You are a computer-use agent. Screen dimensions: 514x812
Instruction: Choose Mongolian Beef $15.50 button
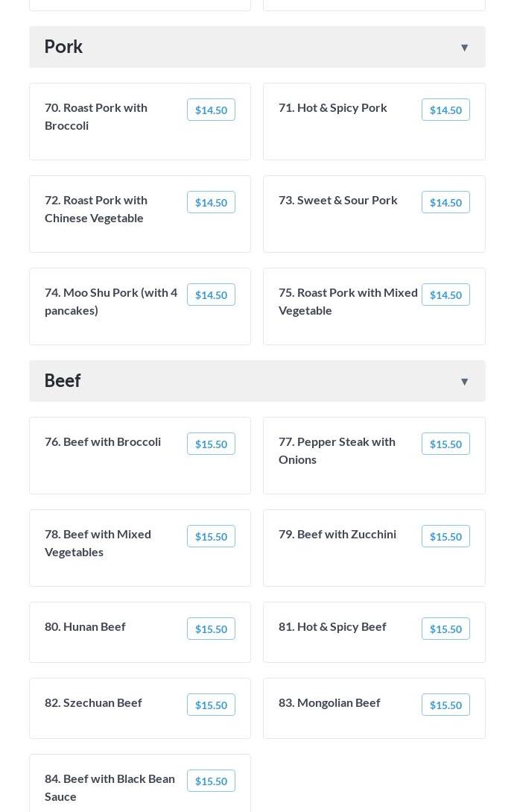pyautogui.click(x=445, y=705)
